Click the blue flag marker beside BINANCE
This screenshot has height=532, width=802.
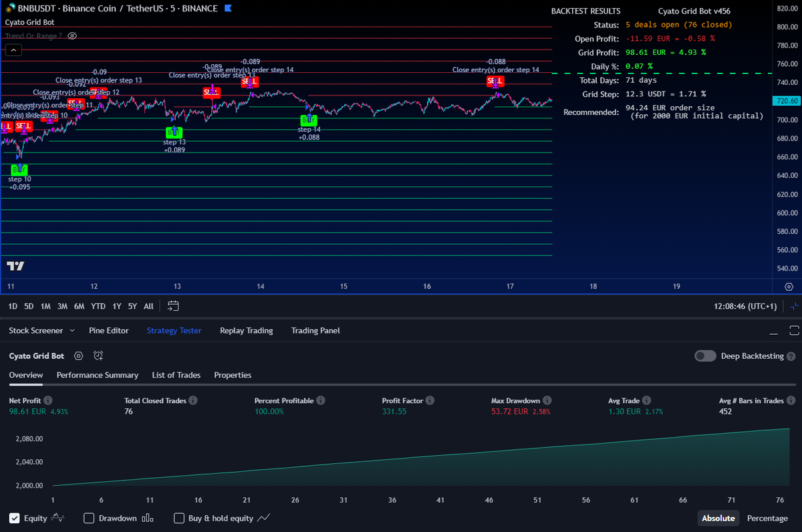(229, 9)
